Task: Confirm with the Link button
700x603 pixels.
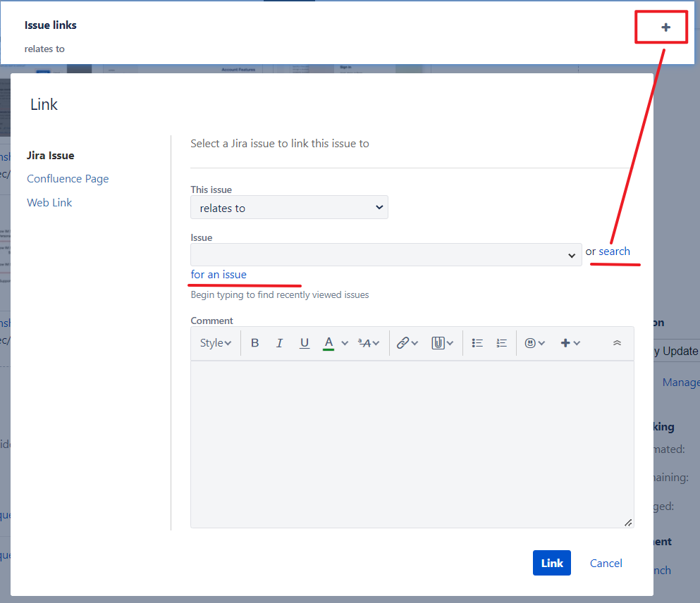Action: pos(552,563)
